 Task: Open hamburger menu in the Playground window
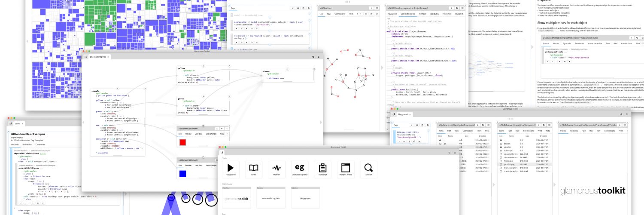(x=627, y=114)
